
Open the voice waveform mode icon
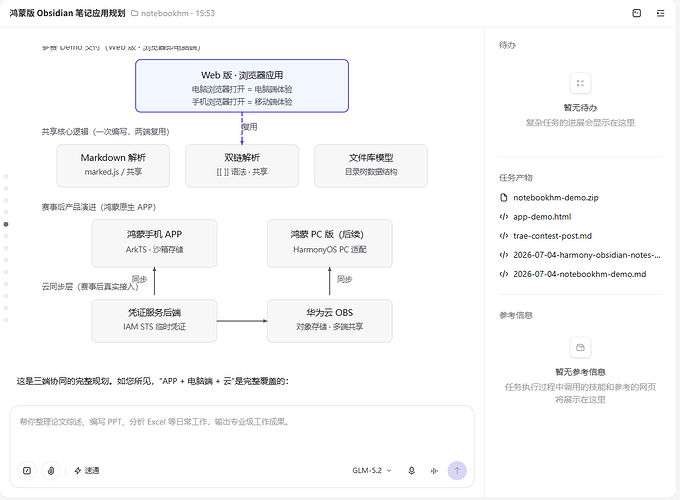pyautogui.click(x=434, y=471)
